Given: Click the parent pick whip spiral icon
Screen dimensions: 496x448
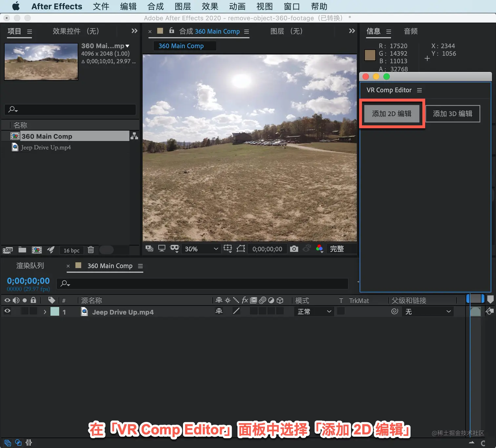Looking at the screenshot, I should click(395, 311).
